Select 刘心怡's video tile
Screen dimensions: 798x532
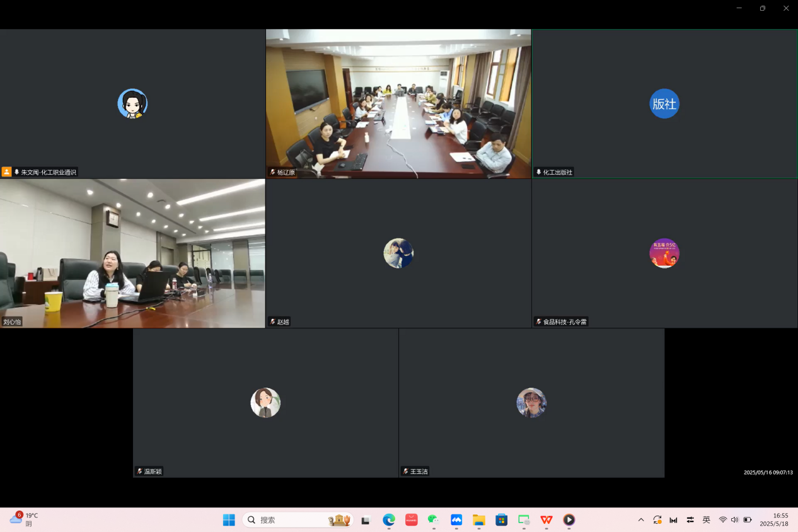point(132,253)
